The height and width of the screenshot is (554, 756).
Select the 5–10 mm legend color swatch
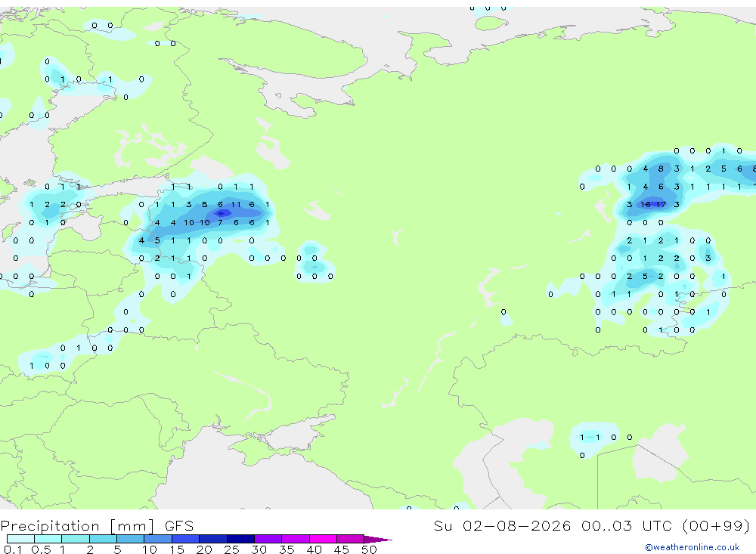coord(131,539)
